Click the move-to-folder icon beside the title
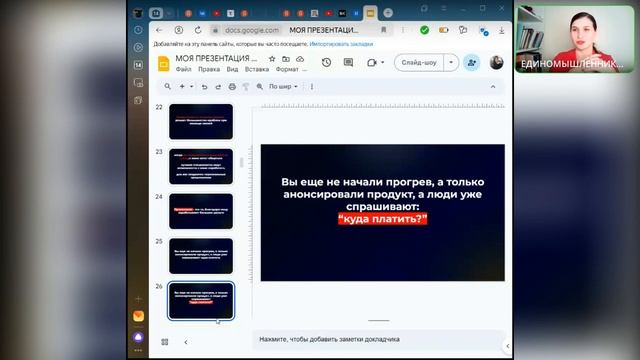640x360 pixels. 286,59
